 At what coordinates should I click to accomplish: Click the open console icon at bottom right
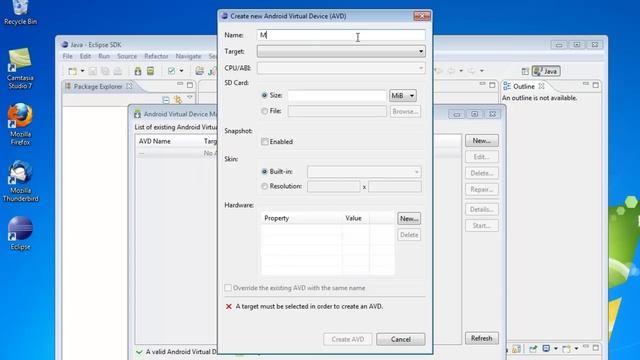click(566, 349)
